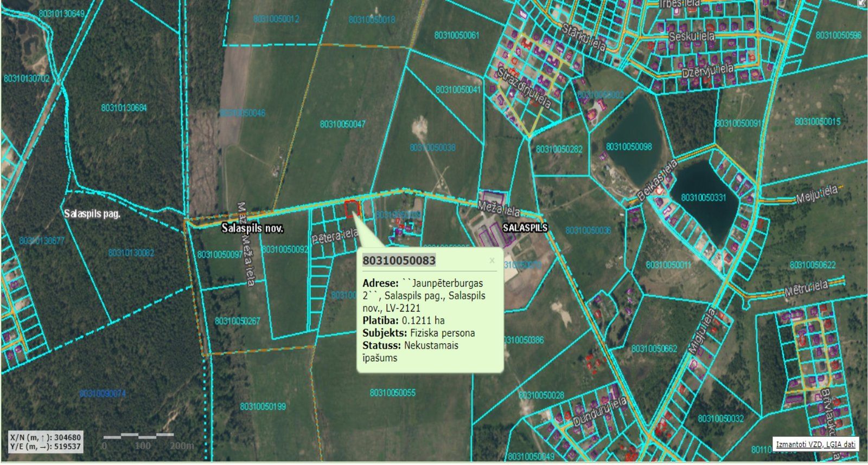
Task: Select parcel label 80310050267
Action: point(237,321)
